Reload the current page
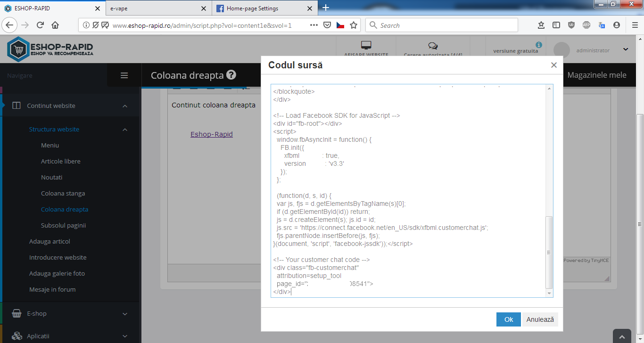The height and width of the screenshot is (343, 644). (x=40, y=25)
